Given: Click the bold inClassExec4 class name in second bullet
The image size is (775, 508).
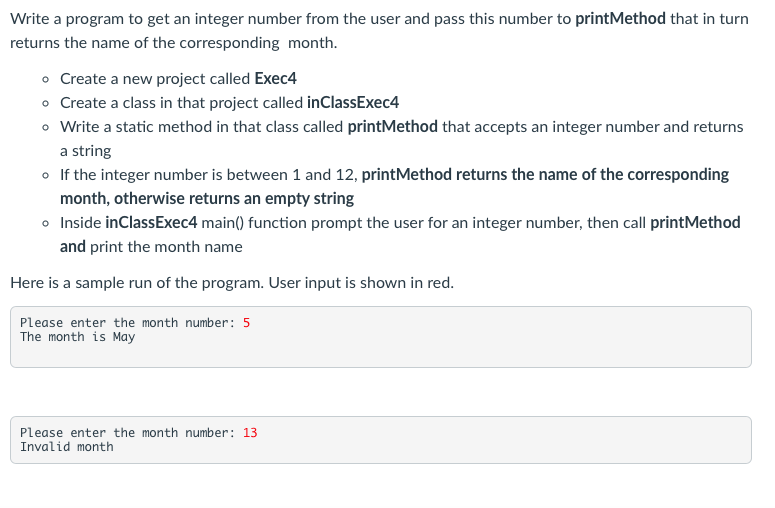Looking at the screenshot, I should point(353,103).
